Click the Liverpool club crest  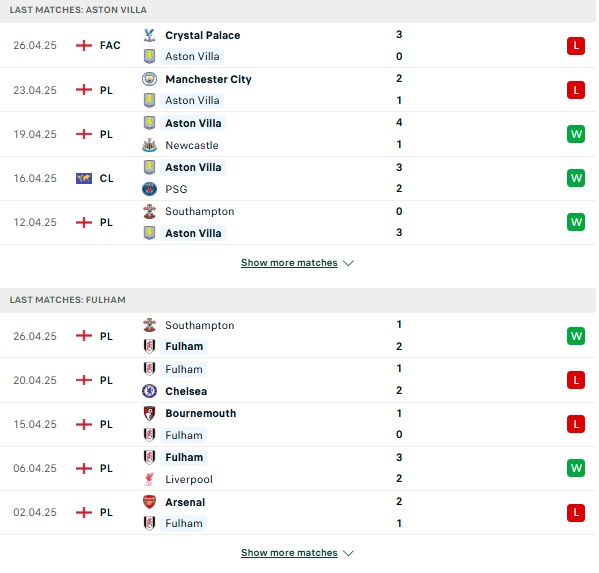[x=149, y=479]
